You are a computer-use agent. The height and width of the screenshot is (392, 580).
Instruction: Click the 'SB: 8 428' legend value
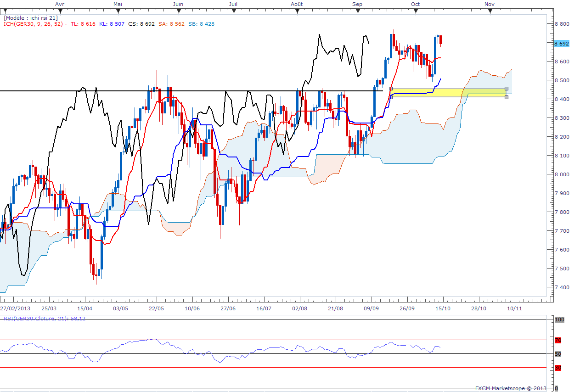[201, 24]
